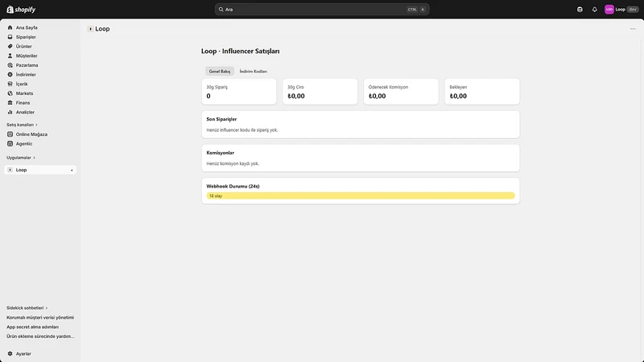Switch to the İndirim Kodları tab

click(253, 72)
